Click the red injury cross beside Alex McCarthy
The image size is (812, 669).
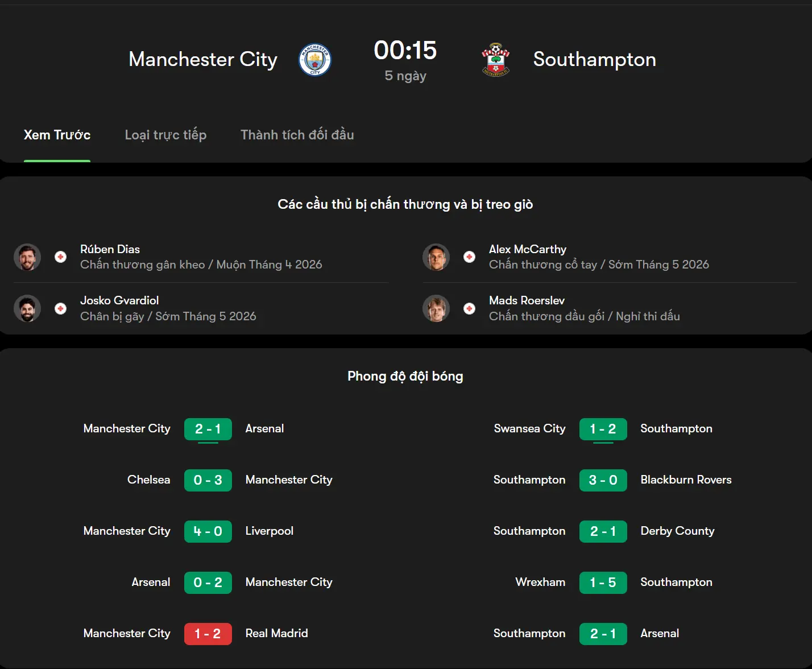[x=469, y=257]
